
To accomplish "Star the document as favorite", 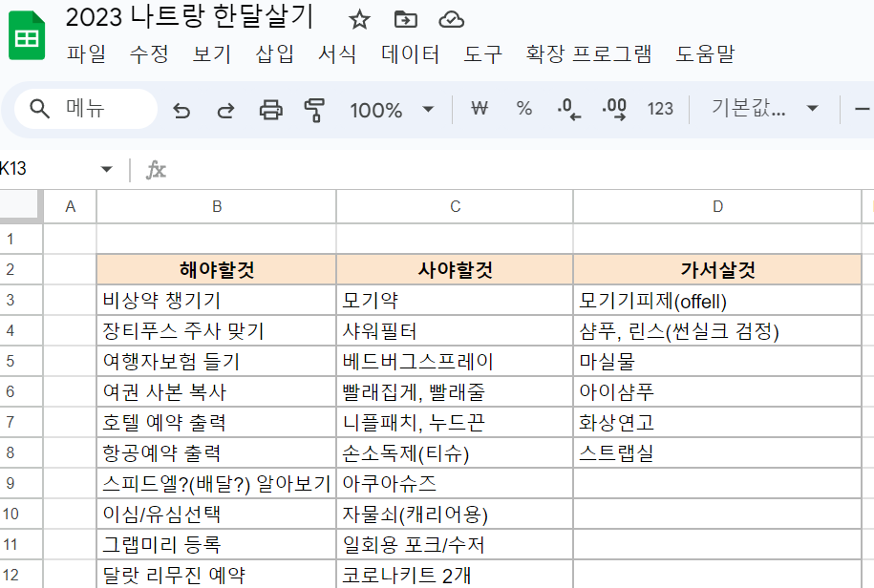I will pyautogui.click(x=359, y=20).
